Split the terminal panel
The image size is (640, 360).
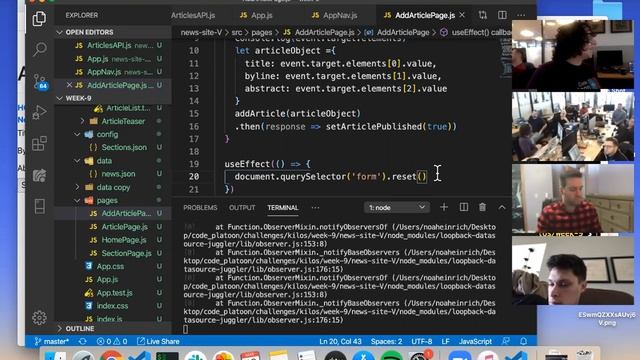tap(464, 207)
